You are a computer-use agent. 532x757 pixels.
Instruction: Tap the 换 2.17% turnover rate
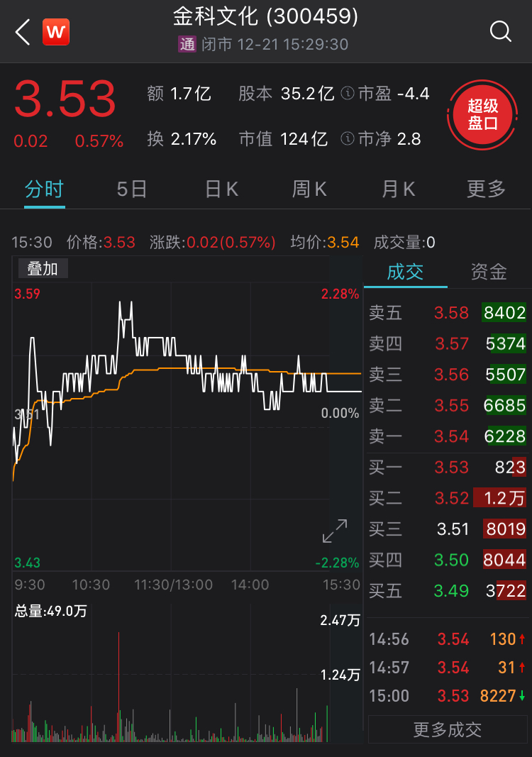[182, 139]
